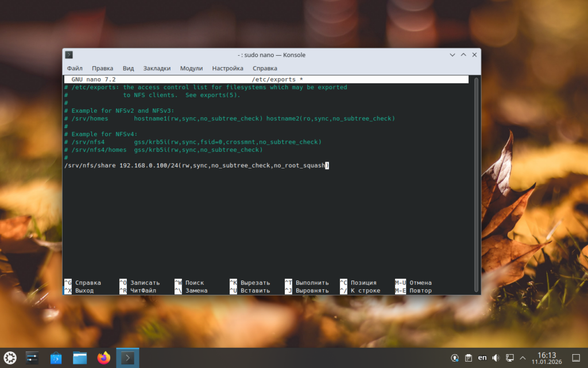Click the '/etc/exports *' file title
This screenshot has height=368, width=588.
point(277,79)
